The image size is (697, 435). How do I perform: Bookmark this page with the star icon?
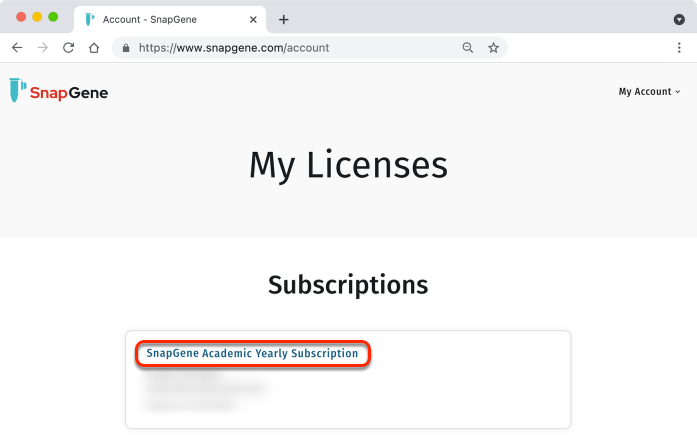pos(493,48)
